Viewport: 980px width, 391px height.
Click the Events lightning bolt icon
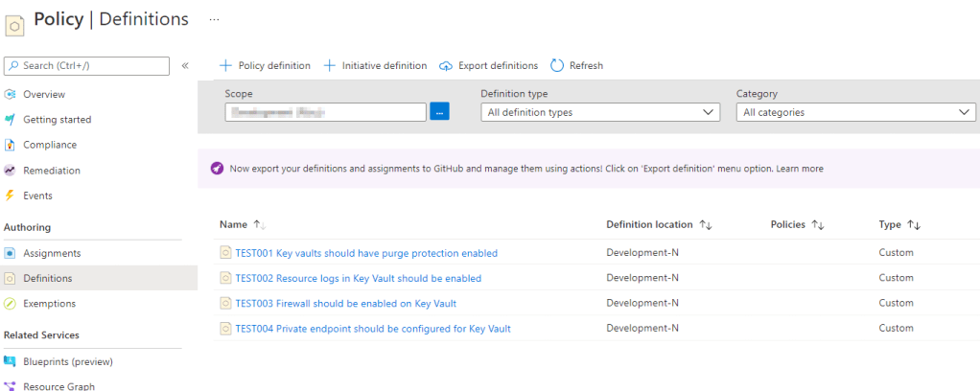(11, 195)
